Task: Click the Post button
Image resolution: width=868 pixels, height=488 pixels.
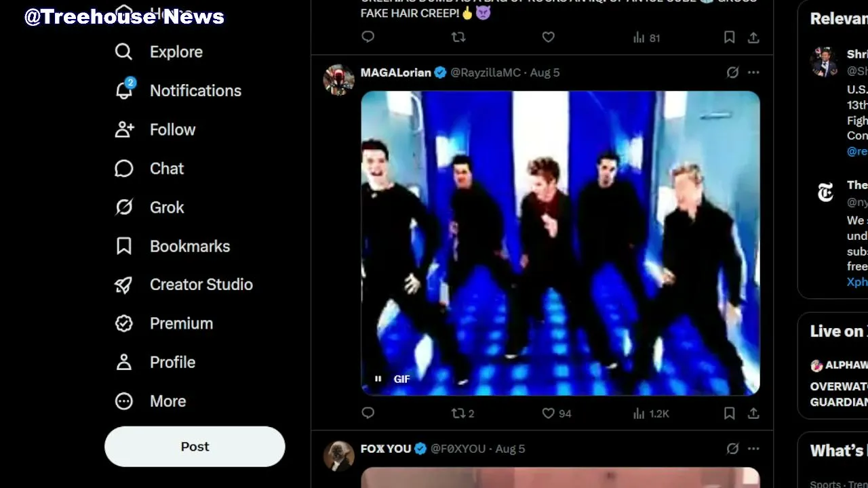Action: [195, 447]
